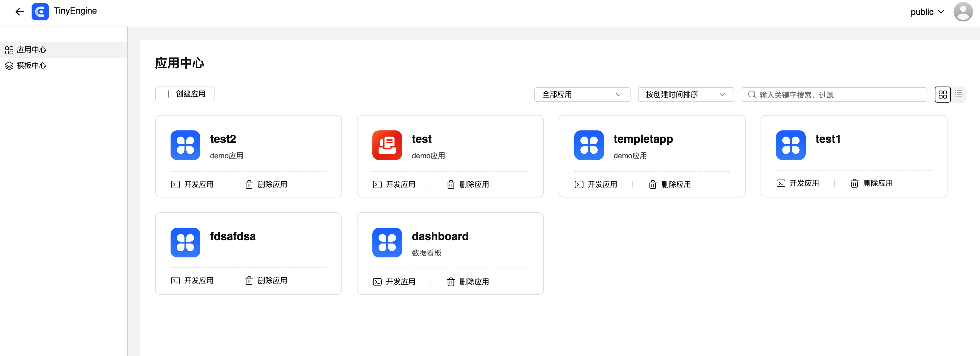This screenshot has width=980, height=356.
Task: Switch to list view
Action: (958, 94)
